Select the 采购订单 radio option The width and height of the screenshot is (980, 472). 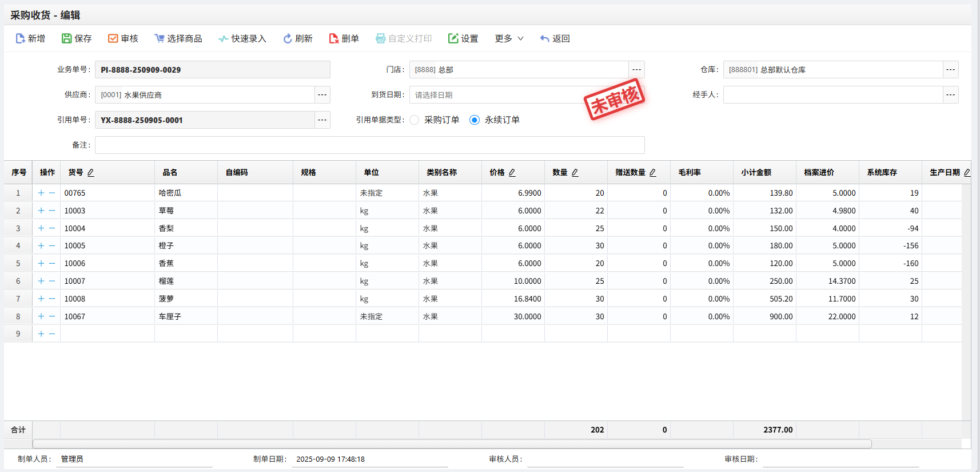point(415,120)
